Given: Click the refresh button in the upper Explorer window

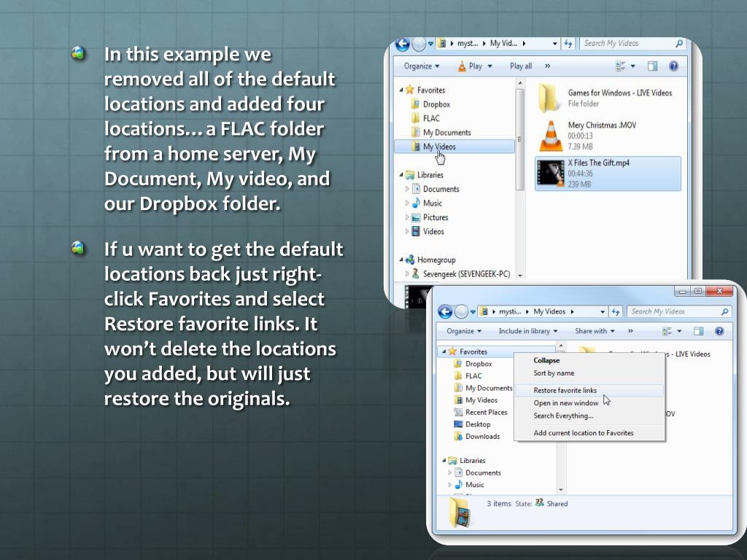Looking at the screenshot, I should pos(568,43).
